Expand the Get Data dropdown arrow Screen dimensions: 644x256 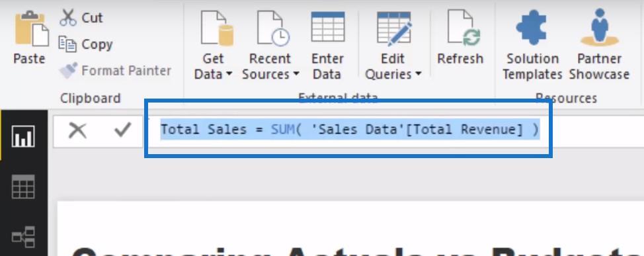coord(229,74)
